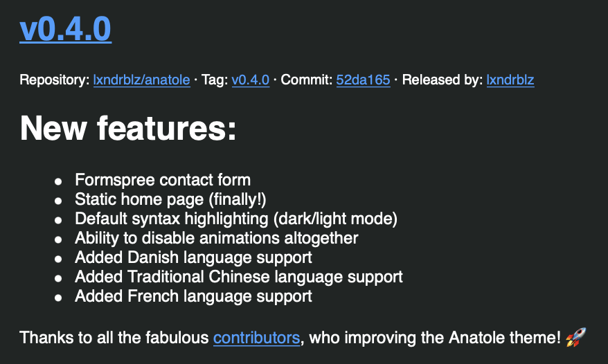
Task: Click the Default syntax highlighting entry
Action: click(236, 219)
